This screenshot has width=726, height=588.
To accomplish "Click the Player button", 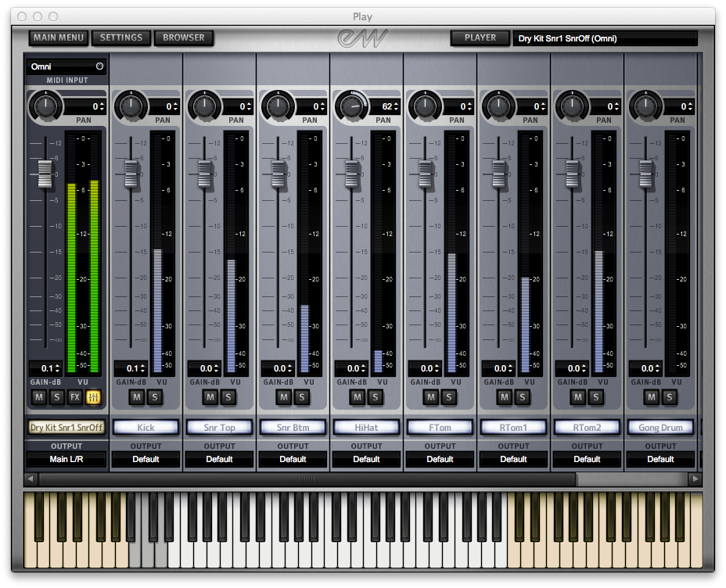I will [480, 38].
